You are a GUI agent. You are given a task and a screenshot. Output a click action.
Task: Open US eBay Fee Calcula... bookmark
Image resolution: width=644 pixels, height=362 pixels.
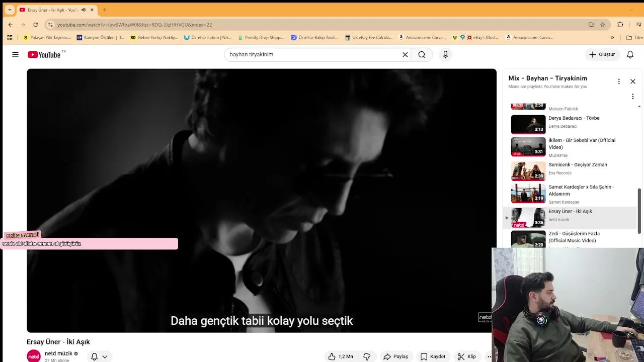[x=368, y=37]
